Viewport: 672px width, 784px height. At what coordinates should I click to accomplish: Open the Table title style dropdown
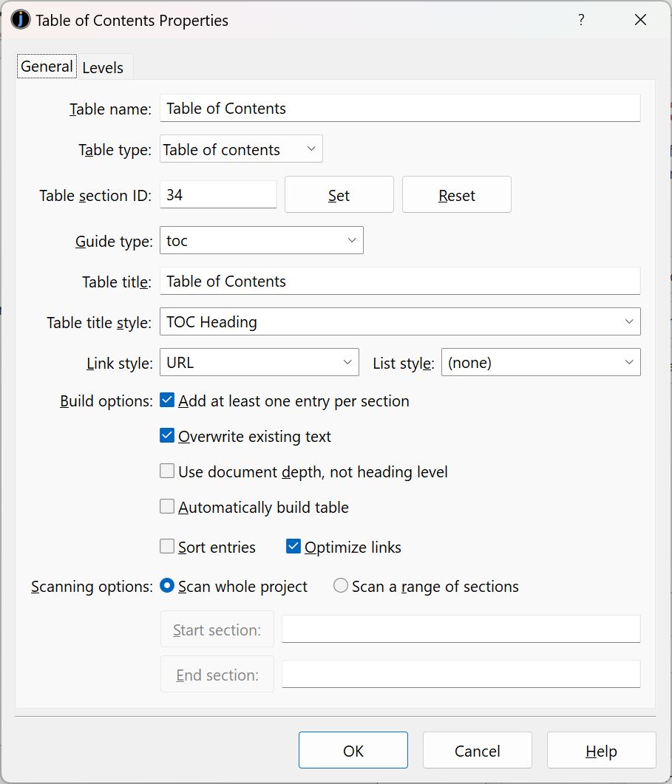pyautogui.click(x=399, y=322)
